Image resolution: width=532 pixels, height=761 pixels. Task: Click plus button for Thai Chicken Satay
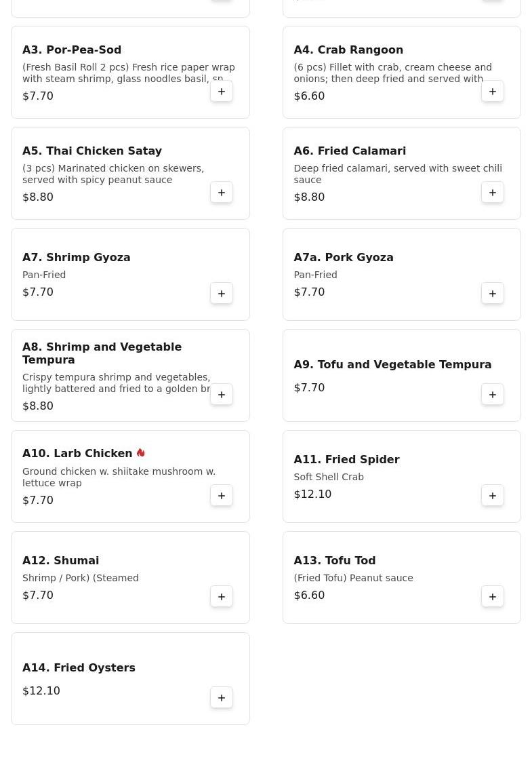222,193
